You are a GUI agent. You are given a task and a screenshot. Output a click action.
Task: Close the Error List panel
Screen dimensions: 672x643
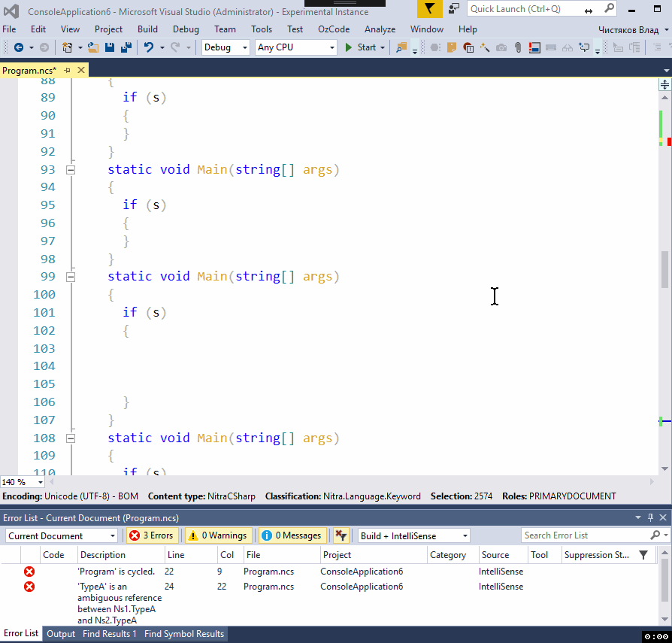[663, 517]
